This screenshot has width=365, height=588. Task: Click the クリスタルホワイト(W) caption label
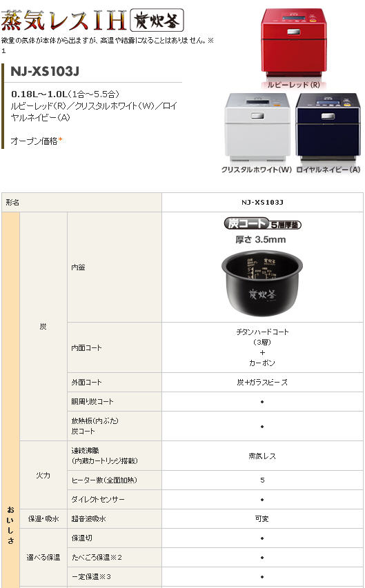point(257,170)
